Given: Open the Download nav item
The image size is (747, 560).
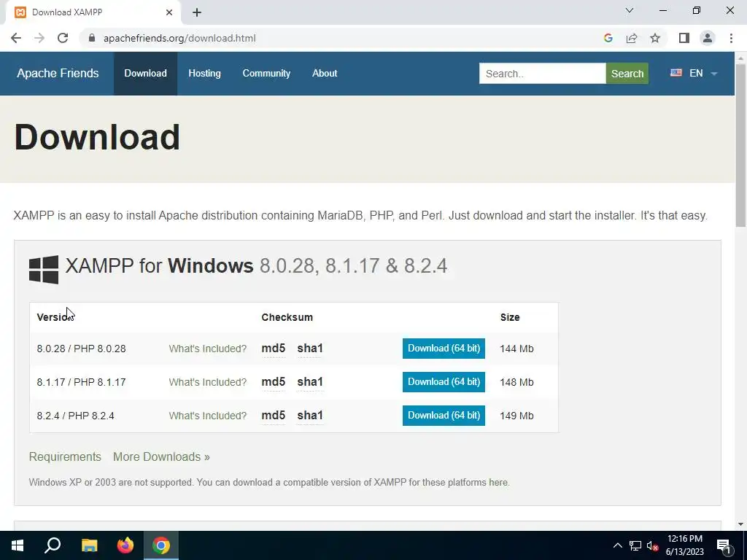Looking at the screenshot, I should pyautogui.click(x=145, y=74).
